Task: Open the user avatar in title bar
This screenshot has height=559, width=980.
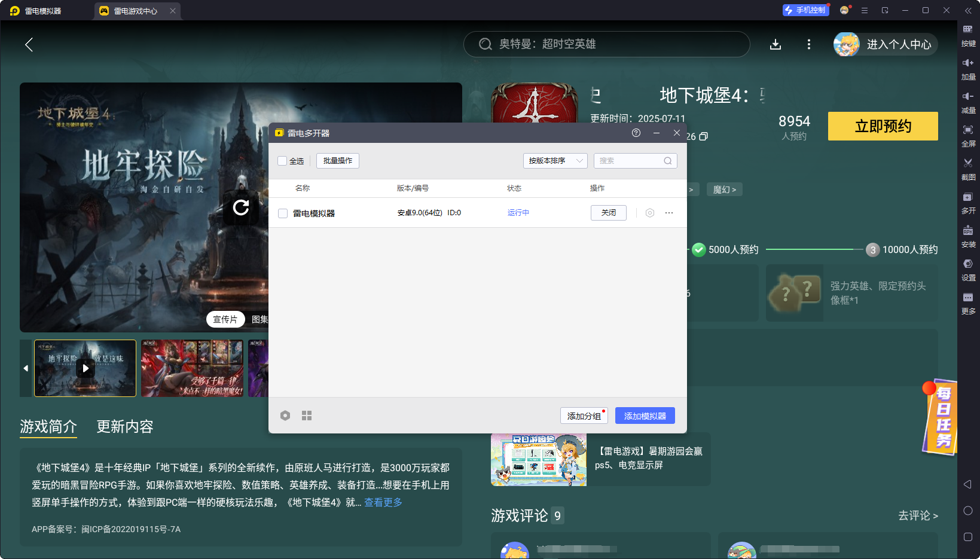Action: point(844,10)
